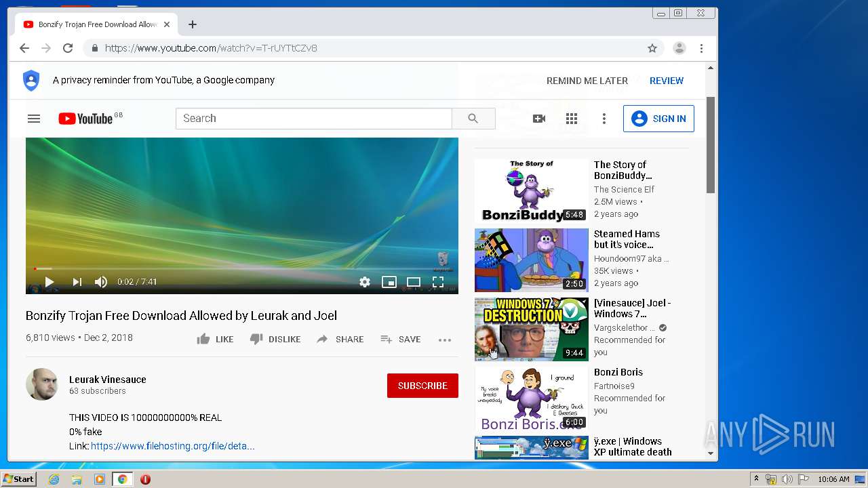Viewport: 868px width, 488px height.
Task: Click the browser forward arrow
Action: 46,48
